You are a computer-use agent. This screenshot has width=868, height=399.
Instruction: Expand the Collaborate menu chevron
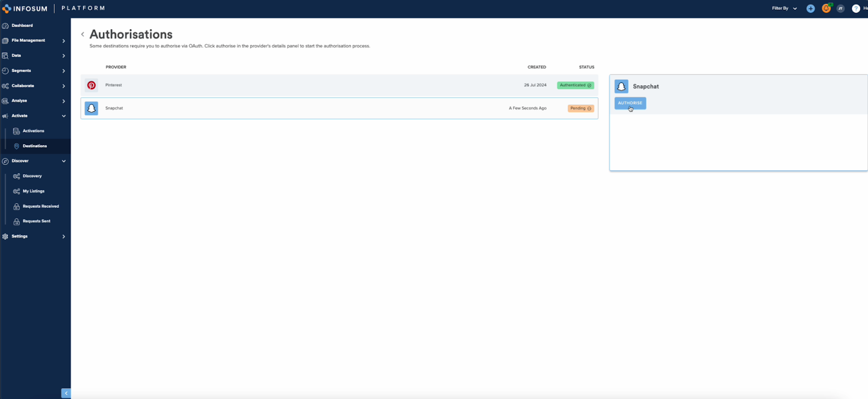63,86
